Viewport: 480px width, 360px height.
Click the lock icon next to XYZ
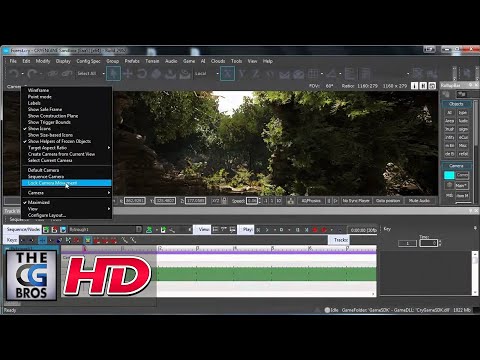tap(224, 201)
